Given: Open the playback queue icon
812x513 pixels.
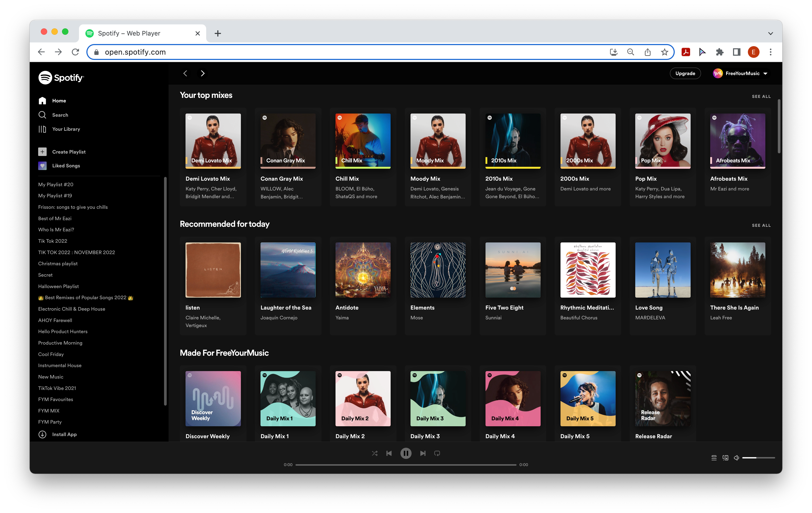Looking at the screenshot, I should 714,458.
